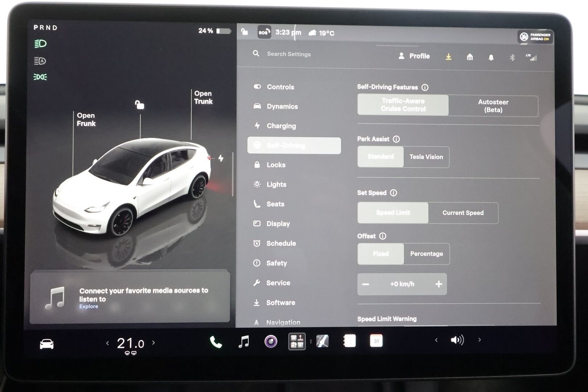Viewport: 588px width, 392px height.
Task: Tap the car controls icon
Action: [46, 344]
